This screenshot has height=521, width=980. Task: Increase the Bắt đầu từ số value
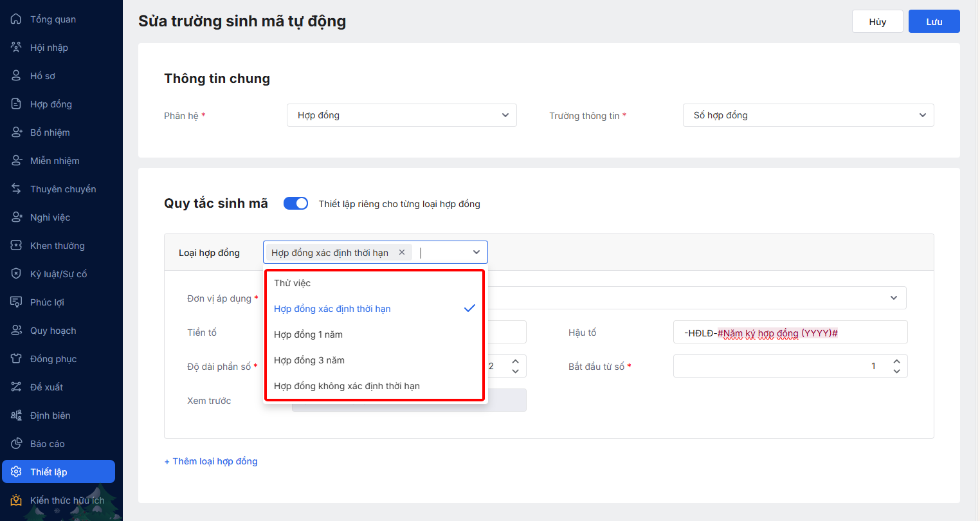coord(896,361)
